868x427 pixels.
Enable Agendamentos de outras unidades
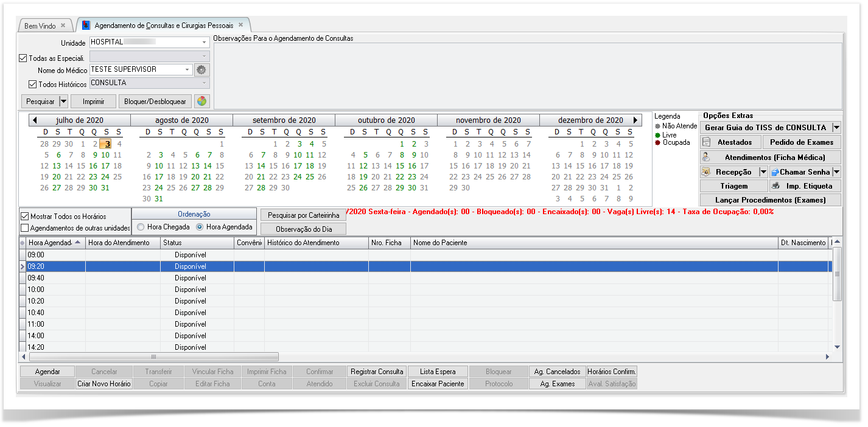point(25,228)
